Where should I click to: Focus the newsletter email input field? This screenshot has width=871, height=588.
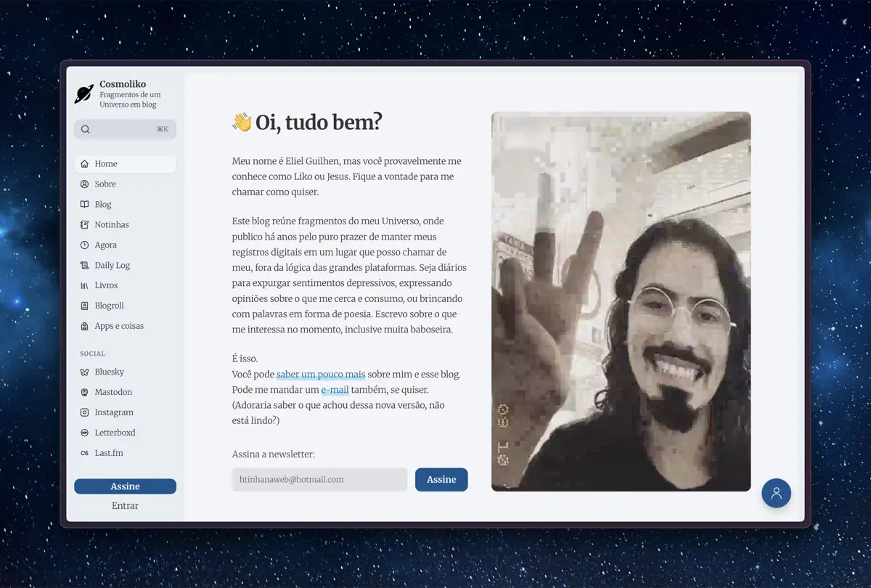[x=319, y=480]
